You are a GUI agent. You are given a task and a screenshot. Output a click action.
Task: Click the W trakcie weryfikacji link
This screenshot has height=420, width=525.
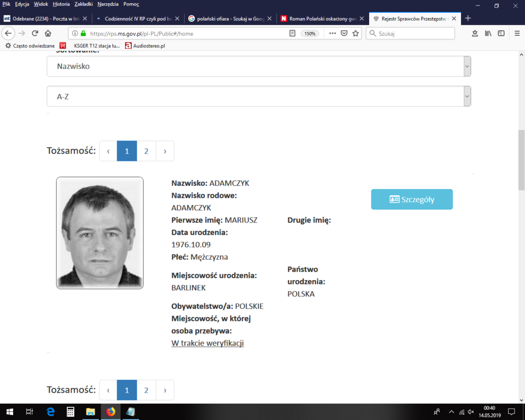(x=208, y=343)
